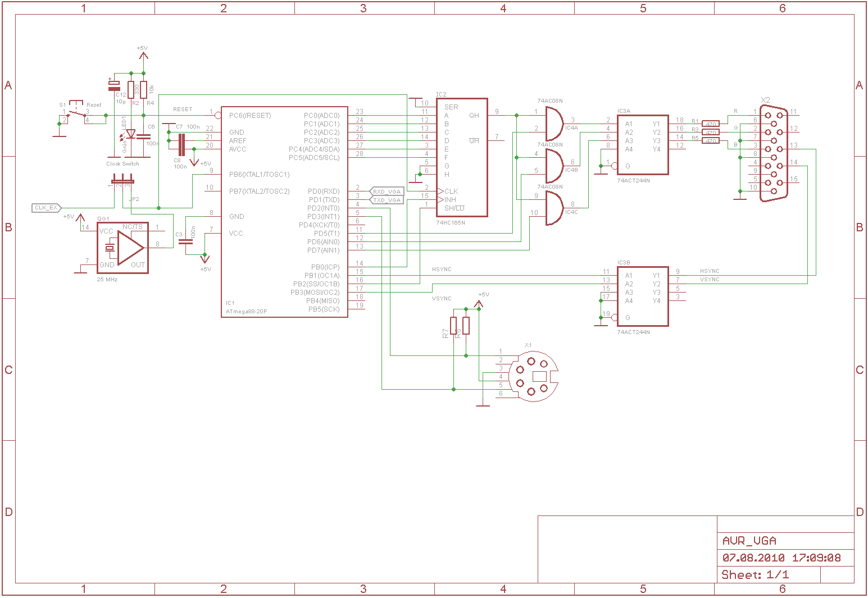
Task: Click the PC5(ADC5/SCL) pin name
Action: [314, 158]
